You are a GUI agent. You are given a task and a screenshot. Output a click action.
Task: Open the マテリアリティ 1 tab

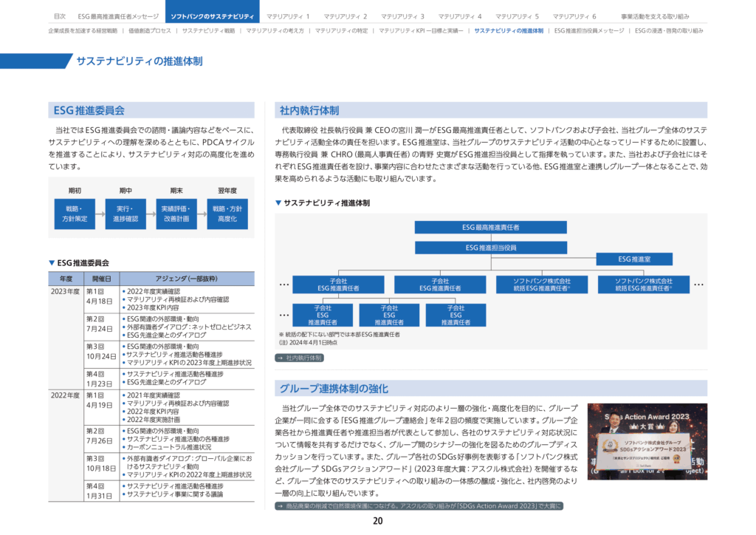point(288,16)
